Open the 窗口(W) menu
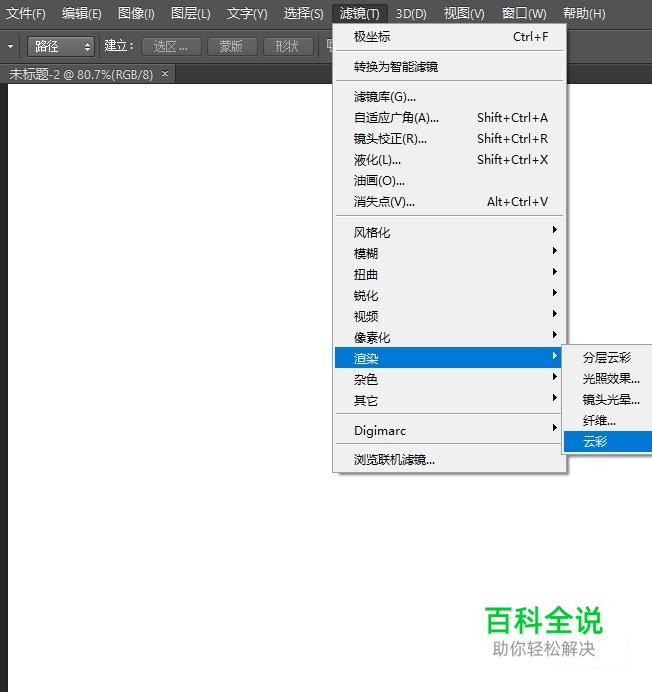This screenshot has height=692, width=652. coord(524,14)
